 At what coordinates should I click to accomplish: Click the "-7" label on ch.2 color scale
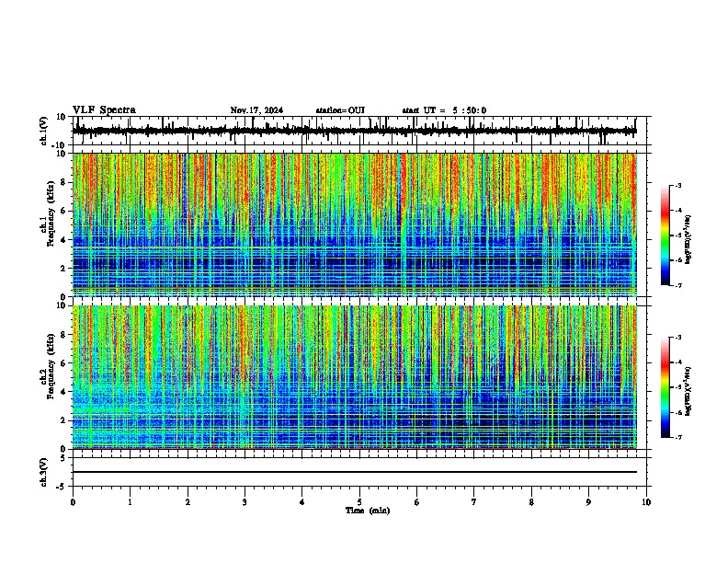pos(677,438)
